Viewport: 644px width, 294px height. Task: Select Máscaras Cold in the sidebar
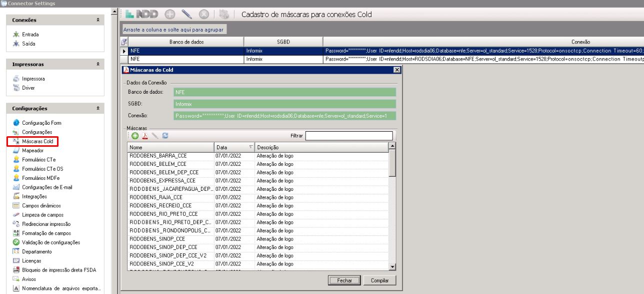[37, 141]
